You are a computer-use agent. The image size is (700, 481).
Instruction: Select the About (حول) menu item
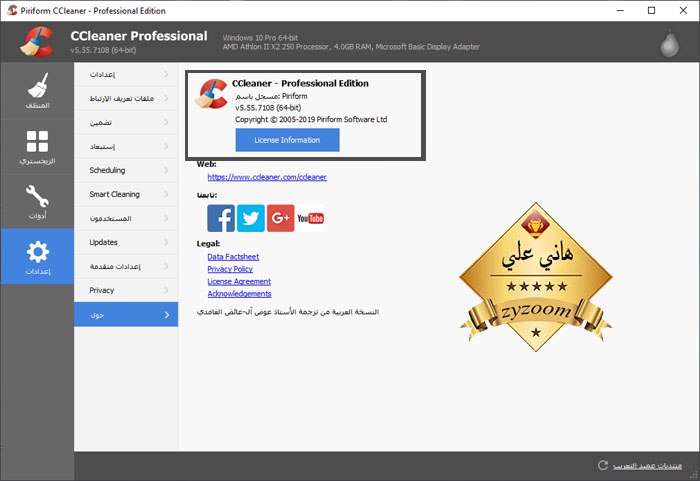click(x=126, y=314)
